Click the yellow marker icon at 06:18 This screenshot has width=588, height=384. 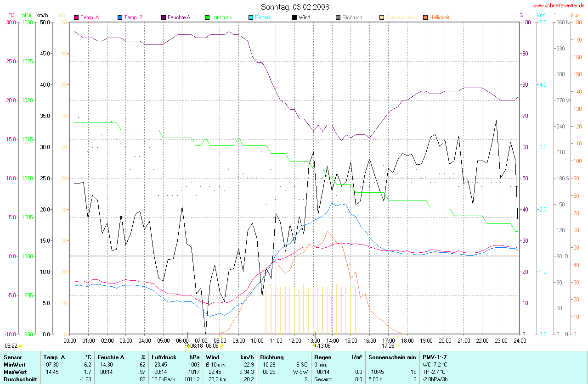[x=188, y=346]
